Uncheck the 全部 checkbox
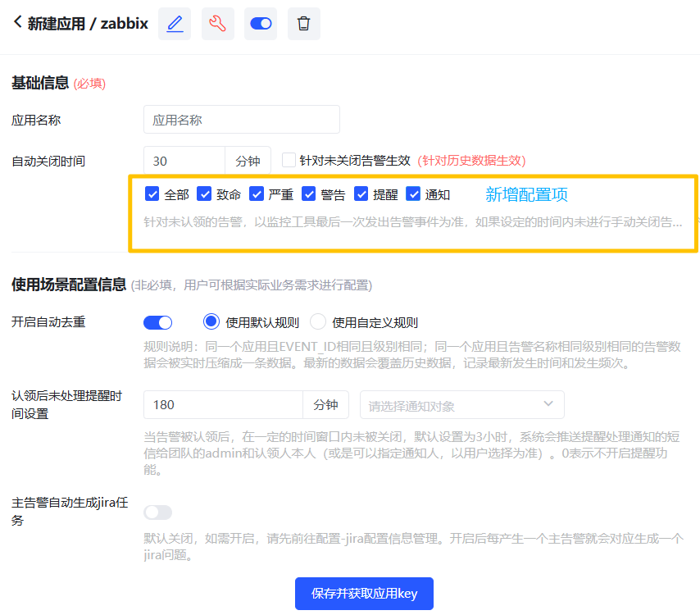The height and width of the screenshot is (615, 700). (x=152, y=194)
